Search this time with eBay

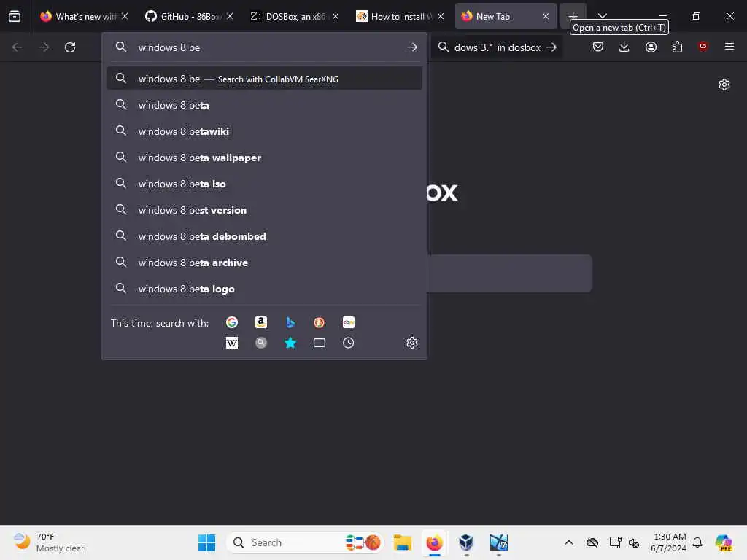[348, 322]
